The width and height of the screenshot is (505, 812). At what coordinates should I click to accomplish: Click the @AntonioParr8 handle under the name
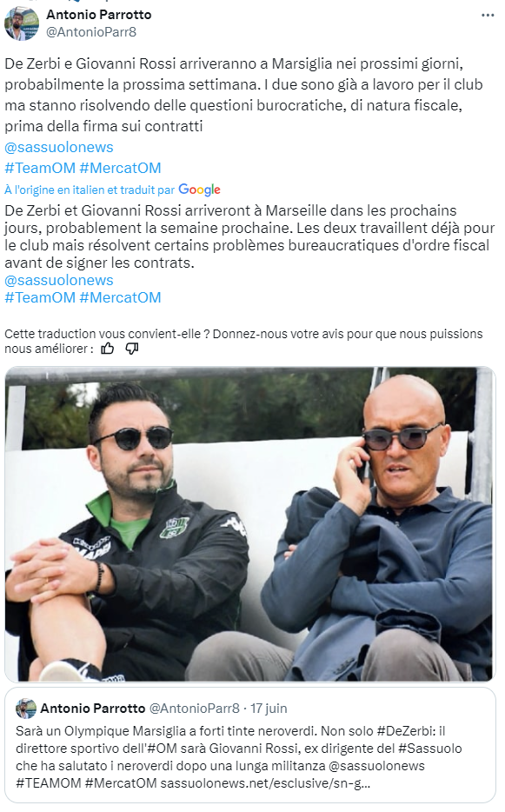pyautogui.click(x=91, y=32)
